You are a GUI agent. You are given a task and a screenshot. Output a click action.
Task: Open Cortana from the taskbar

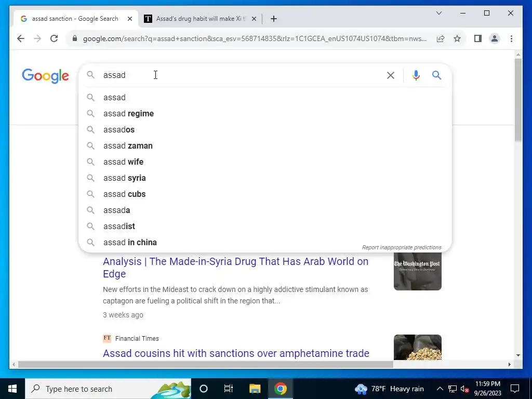point(203,389)
